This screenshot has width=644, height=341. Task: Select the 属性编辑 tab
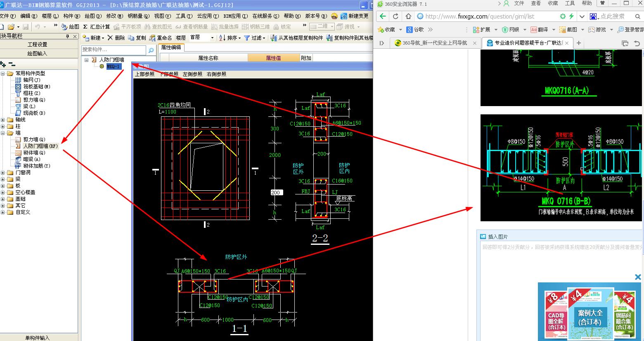[171, 47]
